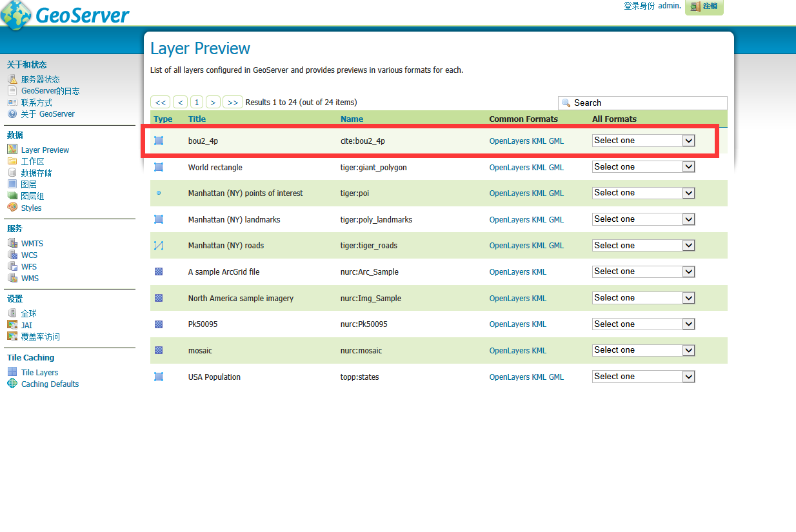The height and width of the screenshot is (532, 796).
Task: Click the workspaces folder icon
Action: pos(12,161)
